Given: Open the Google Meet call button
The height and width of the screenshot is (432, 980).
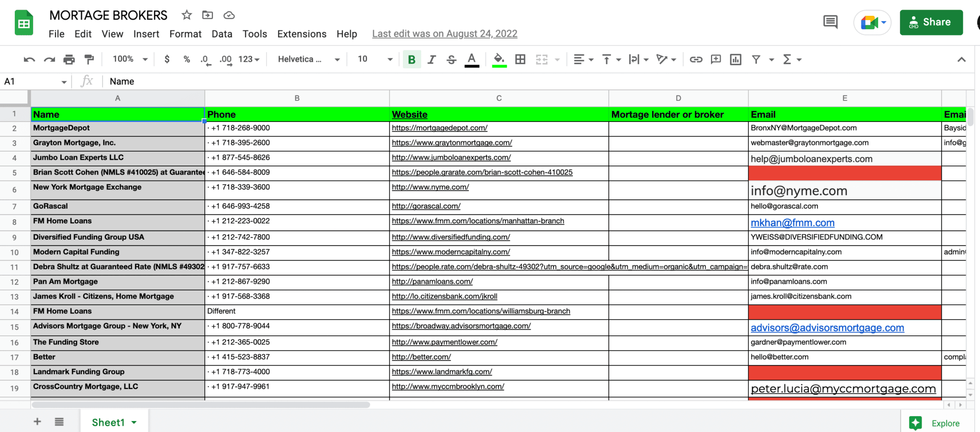Looking at the screenshot, I should (872, 22).
